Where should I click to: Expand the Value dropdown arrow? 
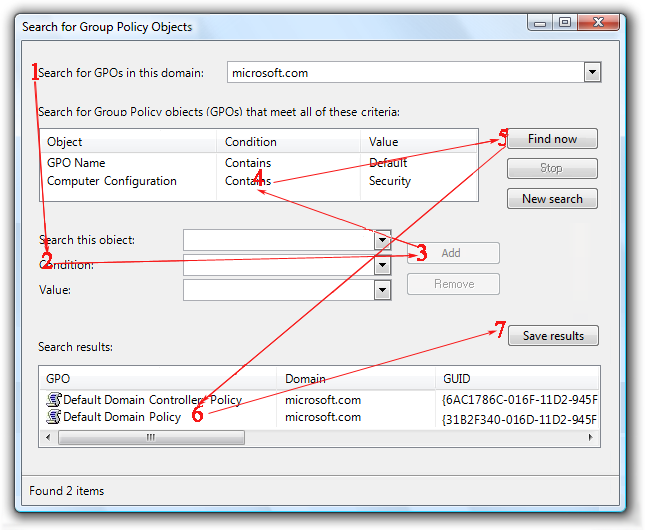coord(383,290)
